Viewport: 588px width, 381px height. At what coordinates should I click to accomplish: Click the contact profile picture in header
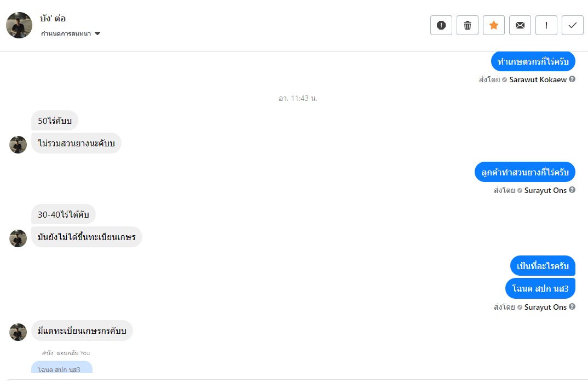tap(19, 25)
